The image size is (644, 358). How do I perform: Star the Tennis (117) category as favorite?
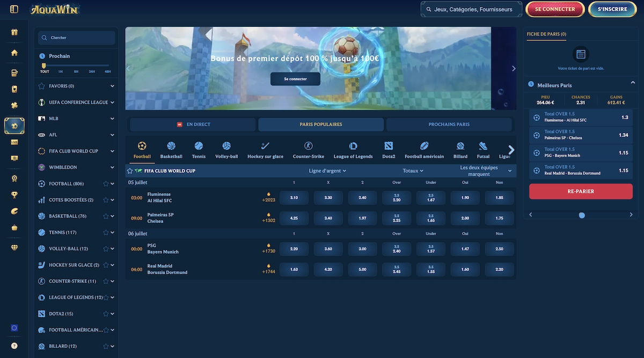[106, 232]
